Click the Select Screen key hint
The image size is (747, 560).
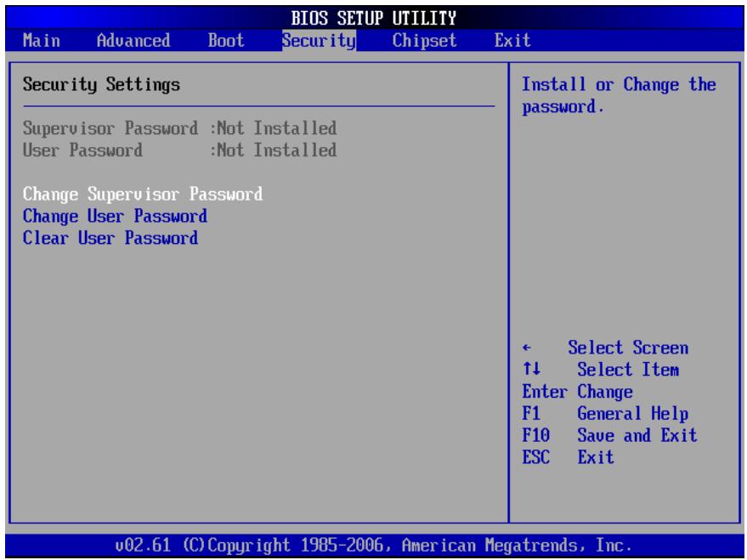[x=628, y=348]
